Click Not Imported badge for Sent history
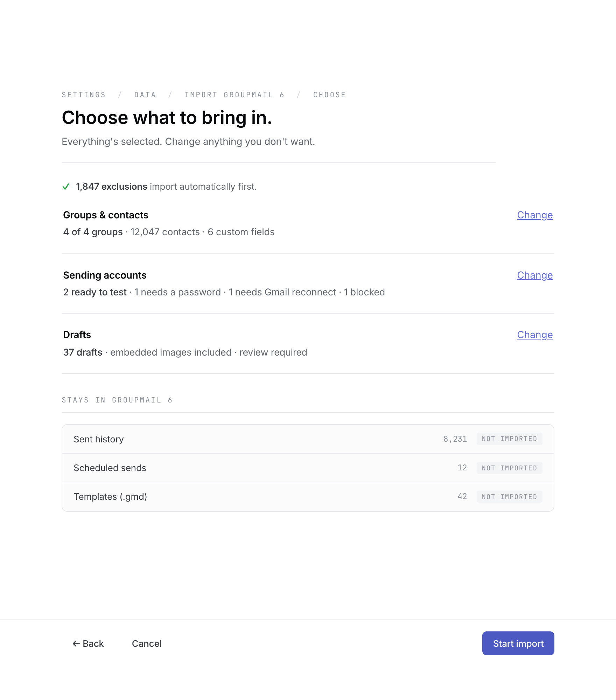616x700 pixels. [x=509, y=439]
